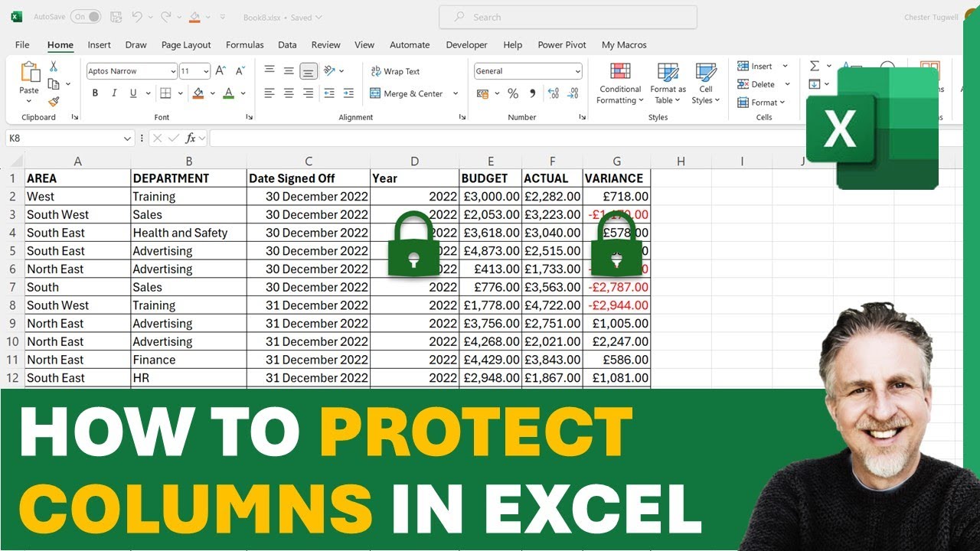Apply Middle Align to the cell
The width and height of the screenshot is (980, 551).
coord(289,71)
